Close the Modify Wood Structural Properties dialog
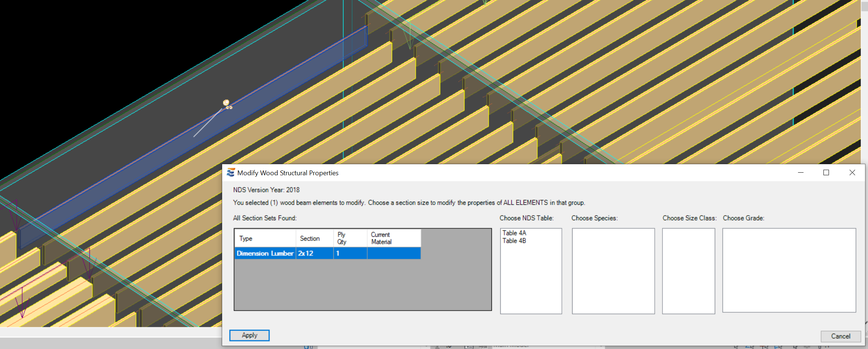The height and width of the screenshot is (349, 868). (852, 173)
